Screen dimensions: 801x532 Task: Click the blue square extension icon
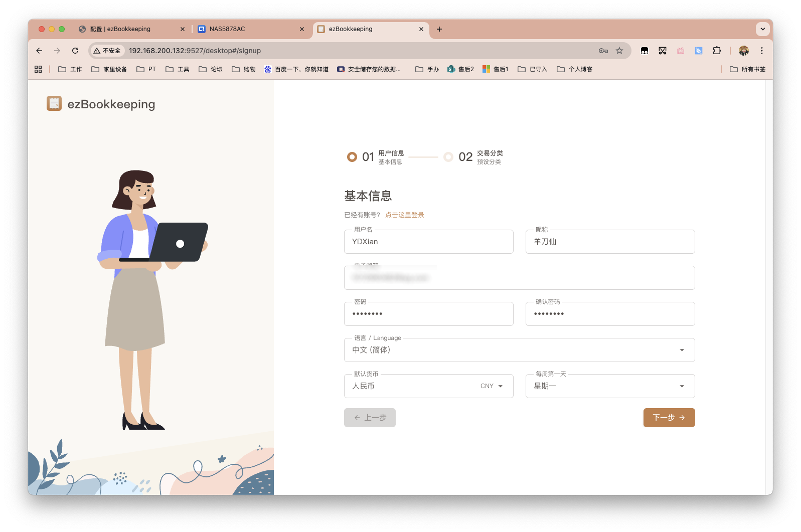699,51
